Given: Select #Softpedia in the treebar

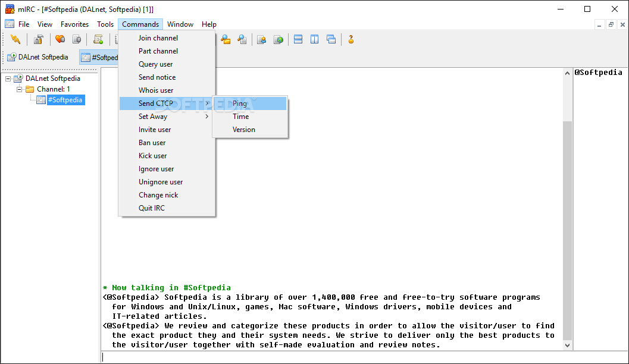Looking at the screenshot, I should (65, 100).
